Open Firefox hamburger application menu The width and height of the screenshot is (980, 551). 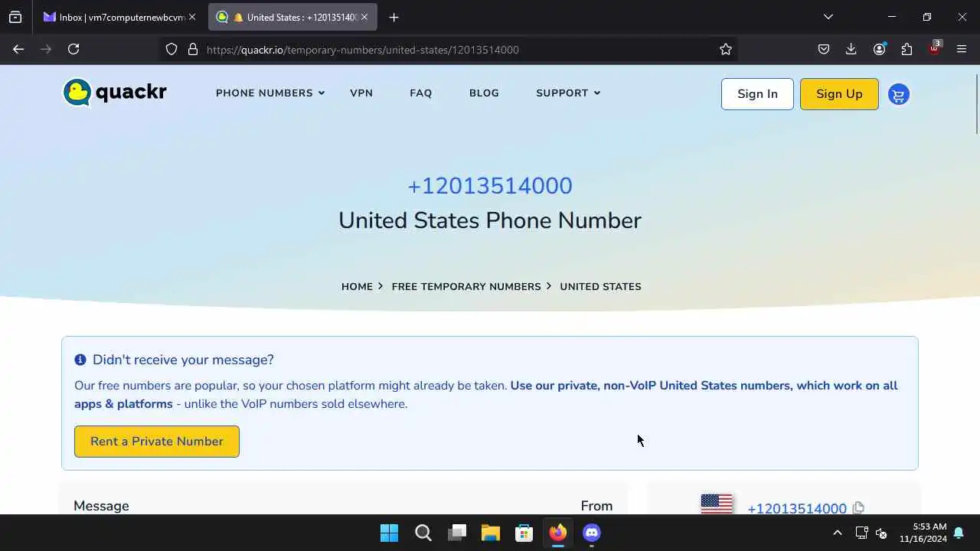[x=962, y=49]
